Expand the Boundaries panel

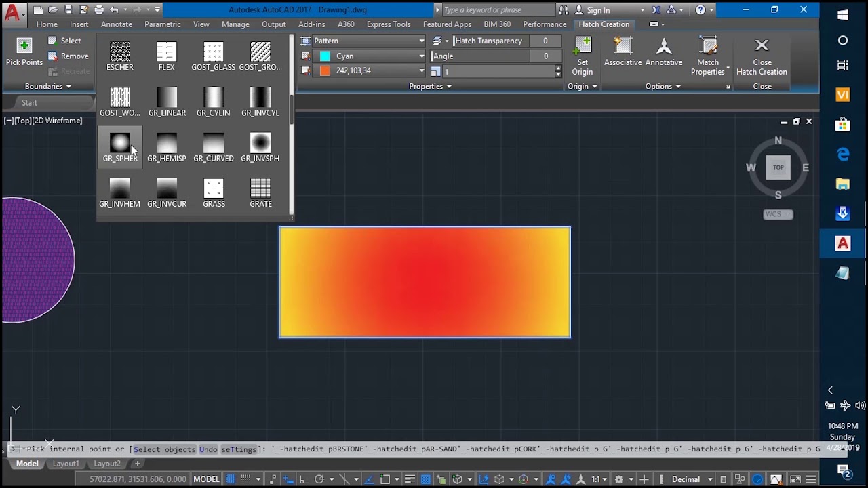pyautogui.click(x=47, y=87)
